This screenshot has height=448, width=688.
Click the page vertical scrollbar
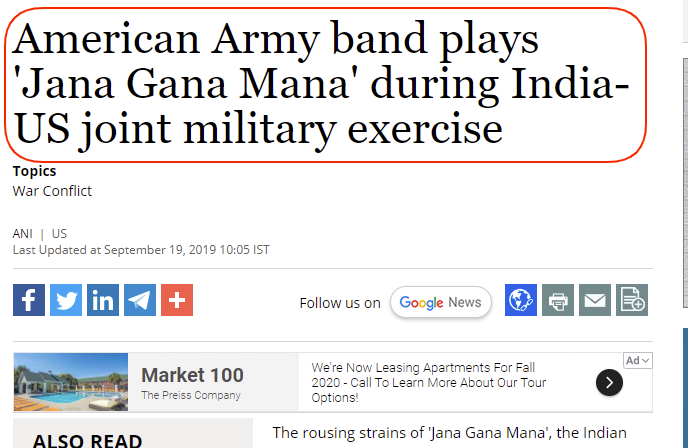(x=685, y=183)
